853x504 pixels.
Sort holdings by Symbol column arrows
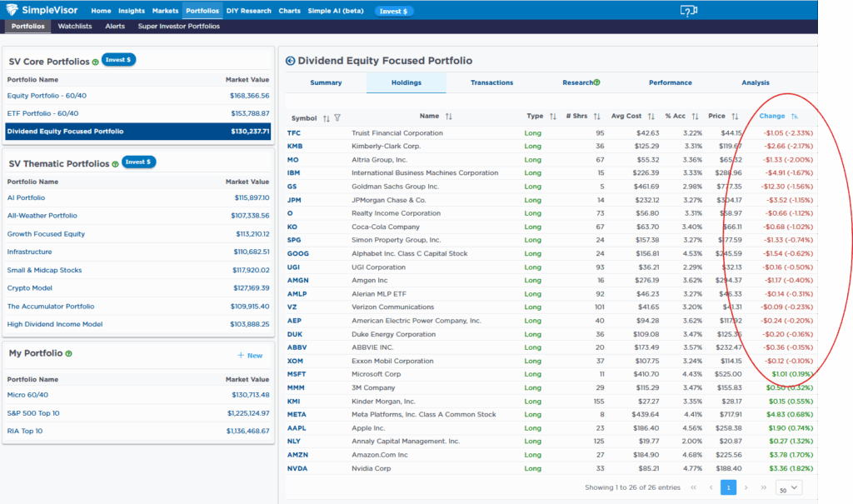point(327,117)
